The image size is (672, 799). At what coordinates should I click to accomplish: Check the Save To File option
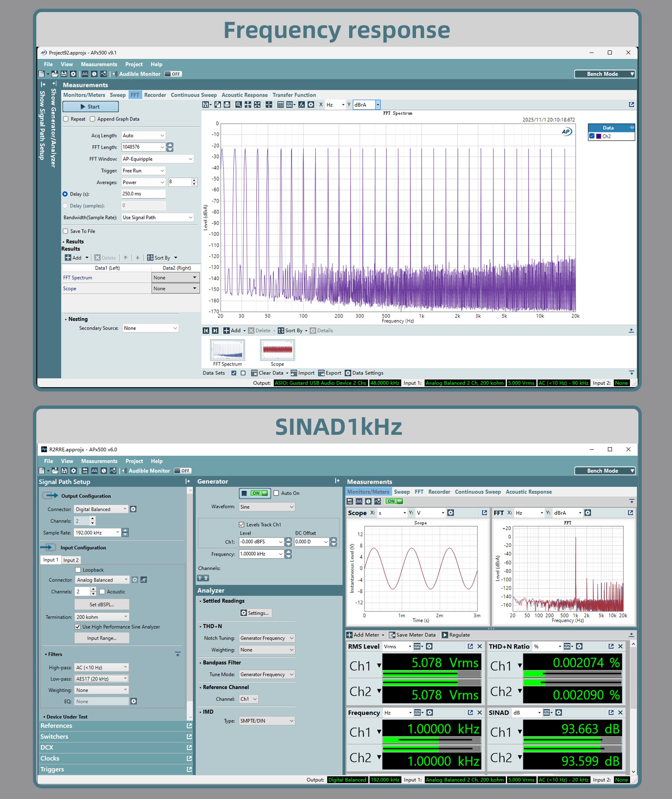pos(66,231)
